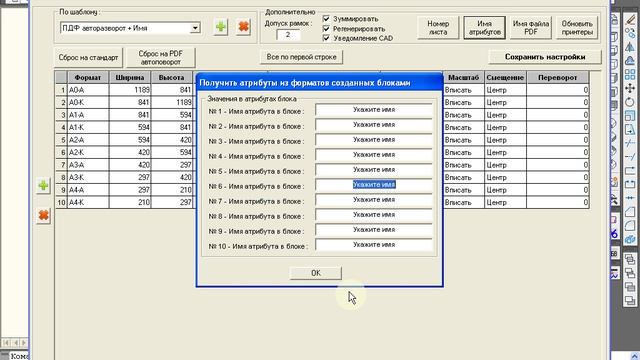Open the Центр offset cell in row A4-K

505,202
